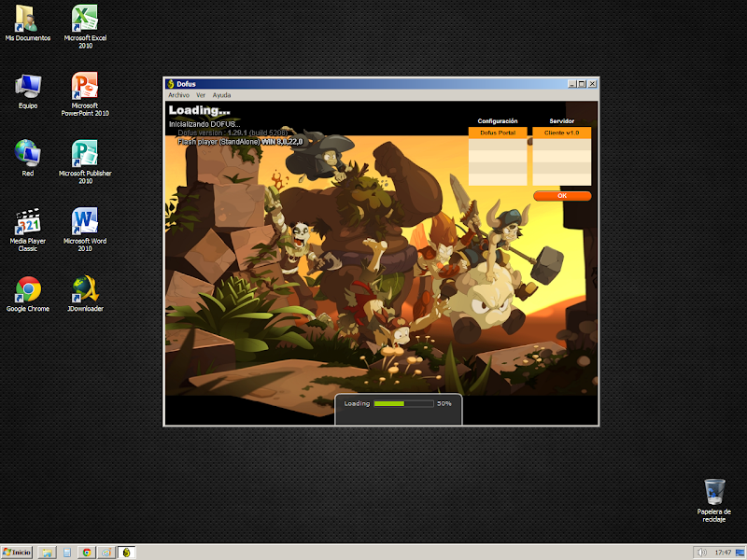The image size is (747, 560).
Task: Open the Archivo menu in Dofus
Action: click(x=178, y=95)
